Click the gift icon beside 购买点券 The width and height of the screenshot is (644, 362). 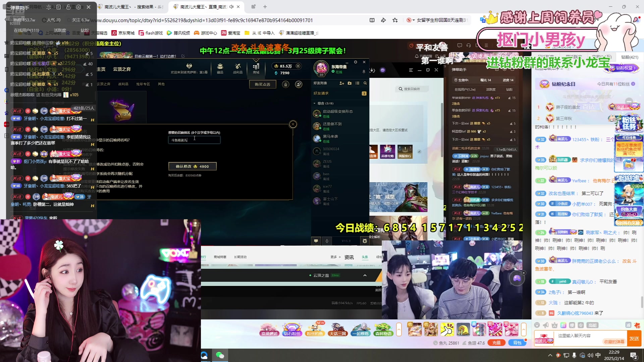coord(285,84)
